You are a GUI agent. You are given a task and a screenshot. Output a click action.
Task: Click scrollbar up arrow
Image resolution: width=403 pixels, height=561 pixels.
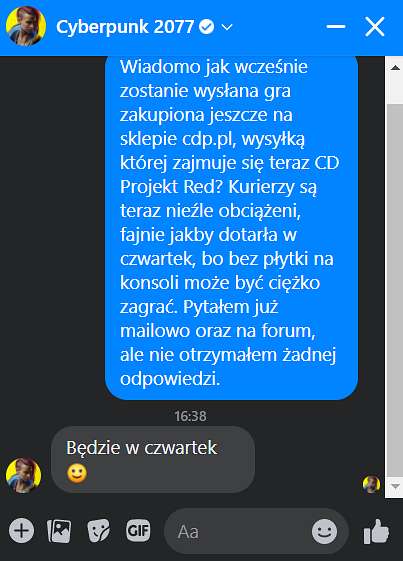(x=395, y=68)
